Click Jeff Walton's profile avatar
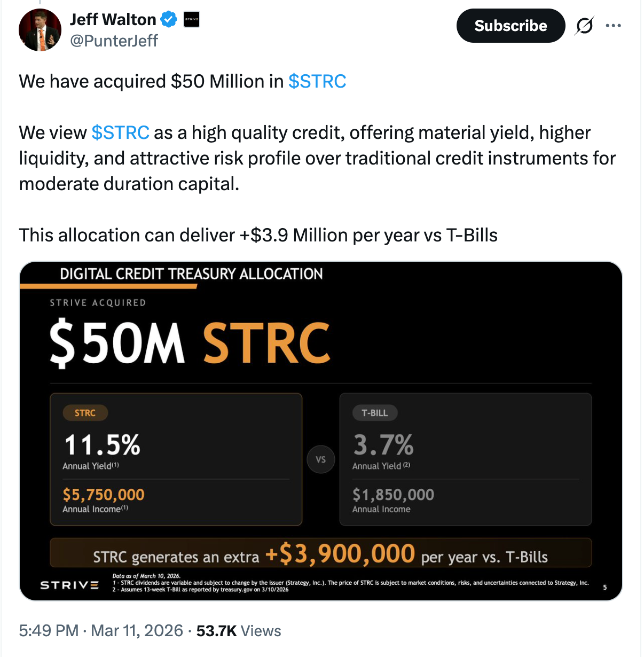The height and width of the screenshot is (657, 644). 40,29
